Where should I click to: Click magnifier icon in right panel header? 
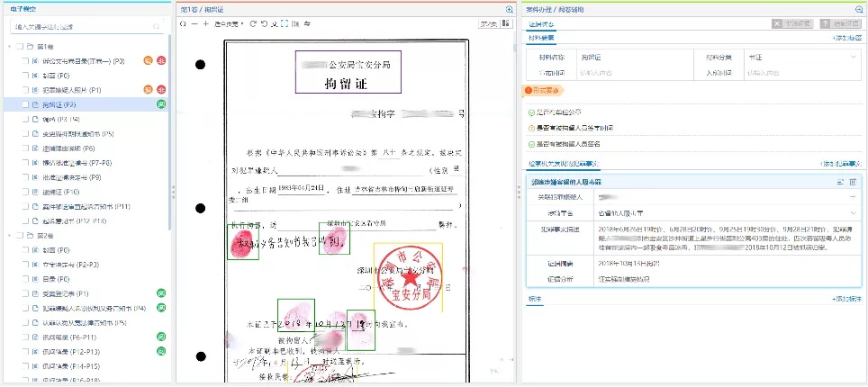(859, 9)
